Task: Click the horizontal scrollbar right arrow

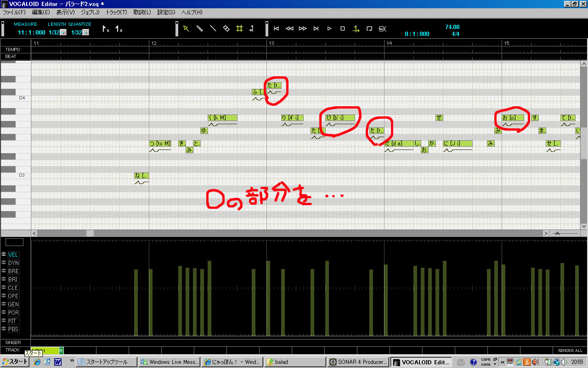Action: pos(546,233)
